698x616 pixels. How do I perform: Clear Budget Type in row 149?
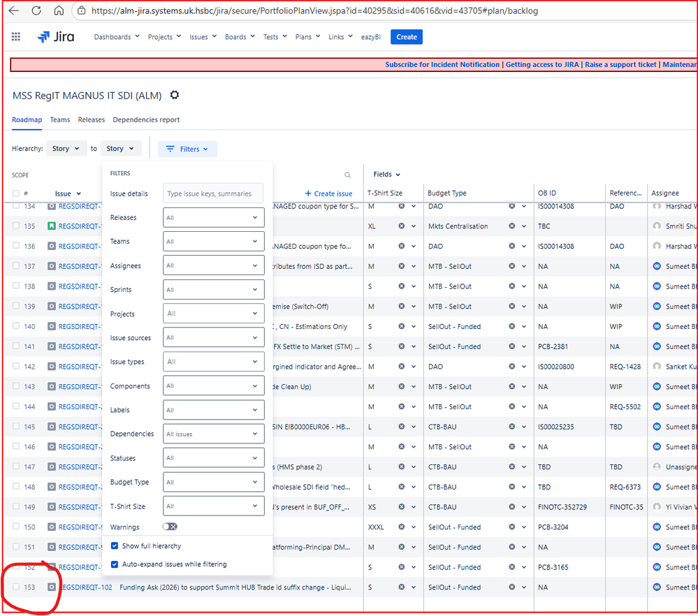pos(512,507)
